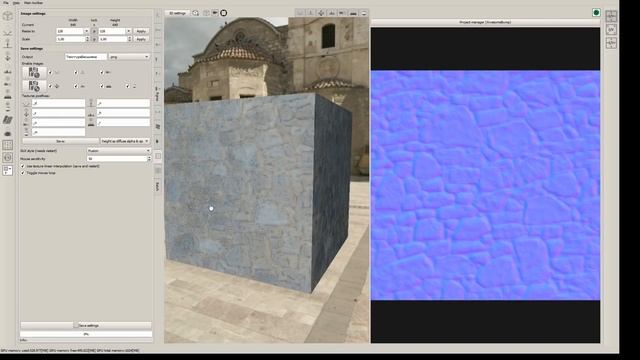This screenshot has width=640, height=360.
Task: Open the Main toolbar menu
Action: [33, 3]
